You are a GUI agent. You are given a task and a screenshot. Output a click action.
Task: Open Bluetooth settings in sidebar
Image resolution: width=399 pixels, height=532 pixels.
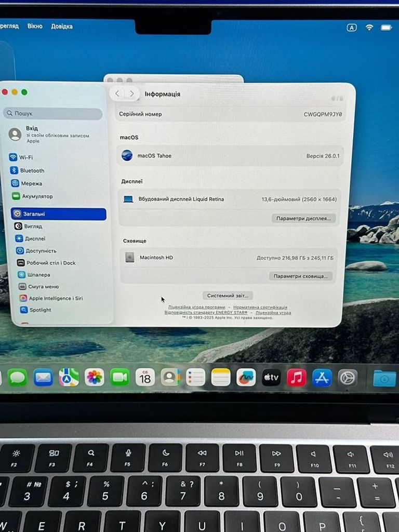point(28,170)
